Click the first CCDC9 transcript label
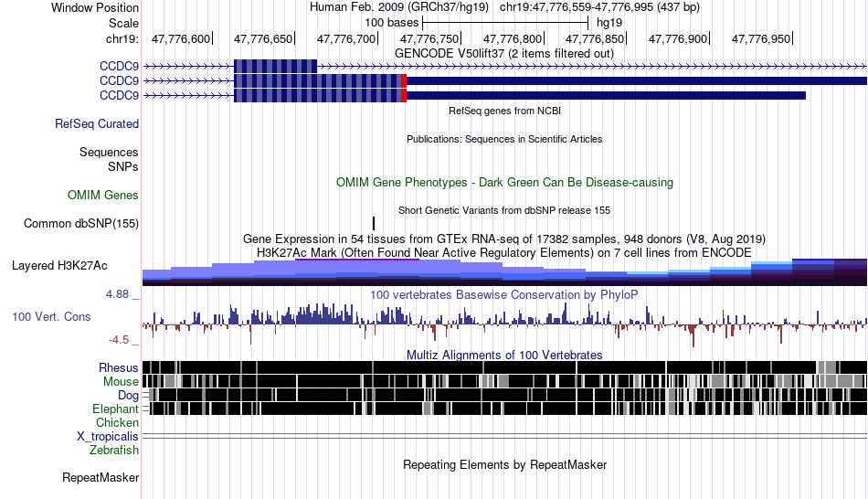868x499 pixels. 119,67
